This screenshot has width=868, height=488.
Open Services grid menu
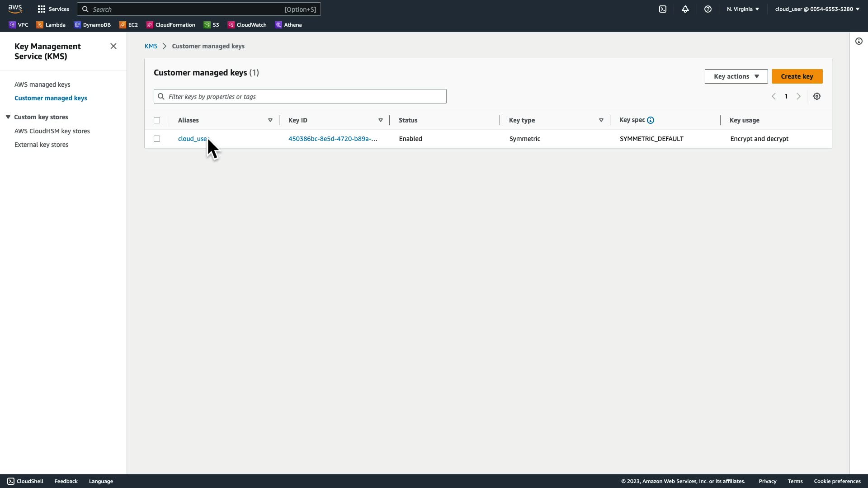(53, 9)
